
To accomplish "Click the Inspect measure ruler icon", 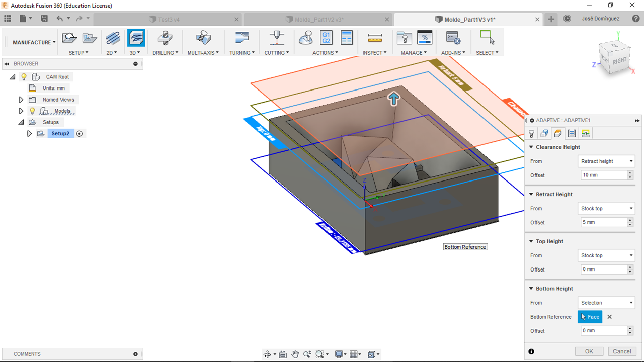I will pos(375,38).
